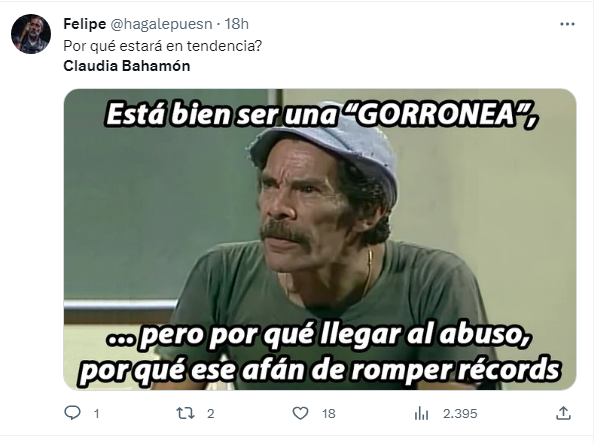Open Felipe's profile avatar picture
The image size is (599, 443).
[31, 34]
